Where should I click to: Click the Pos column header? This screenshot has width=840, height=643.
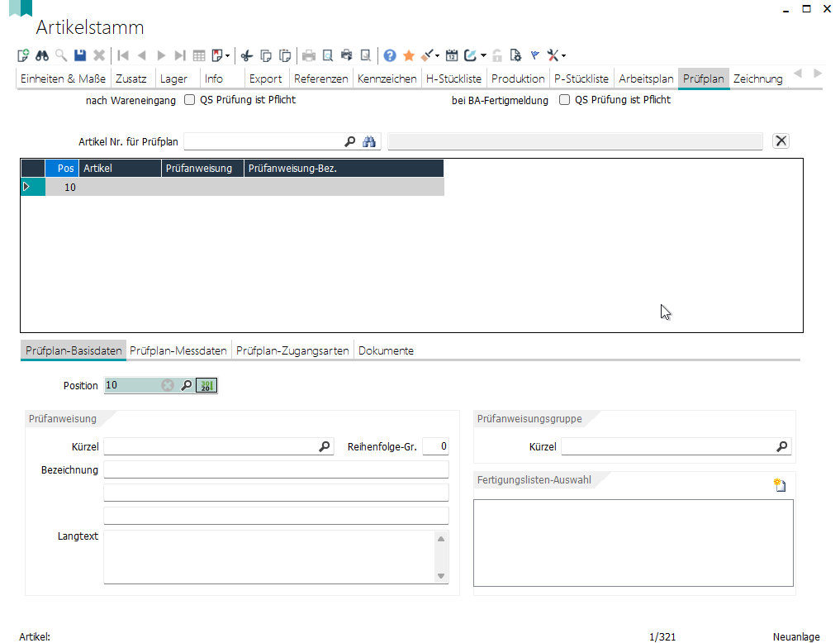tap(62, 169)
